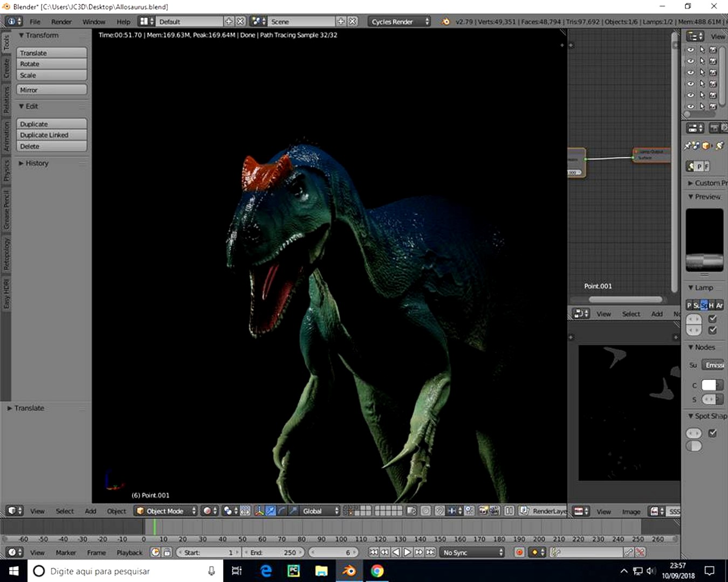
Task: Open the Playback menu in timeline
Action: coord(129,552)
